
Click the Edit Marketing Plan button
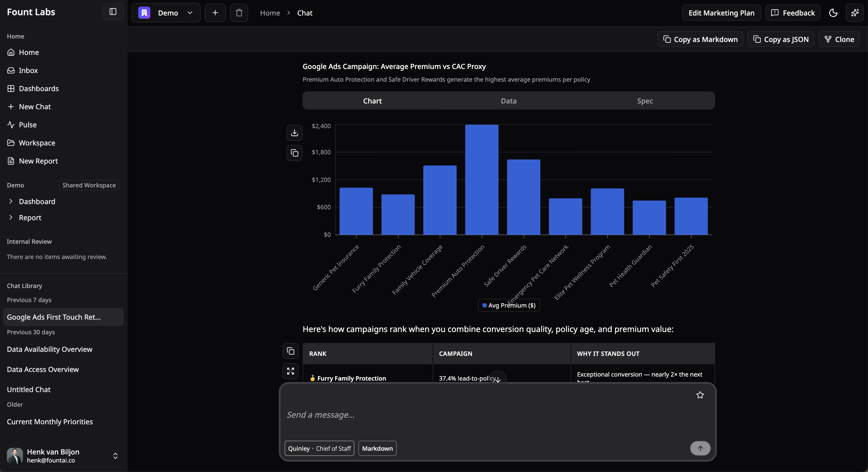point(721,13)
